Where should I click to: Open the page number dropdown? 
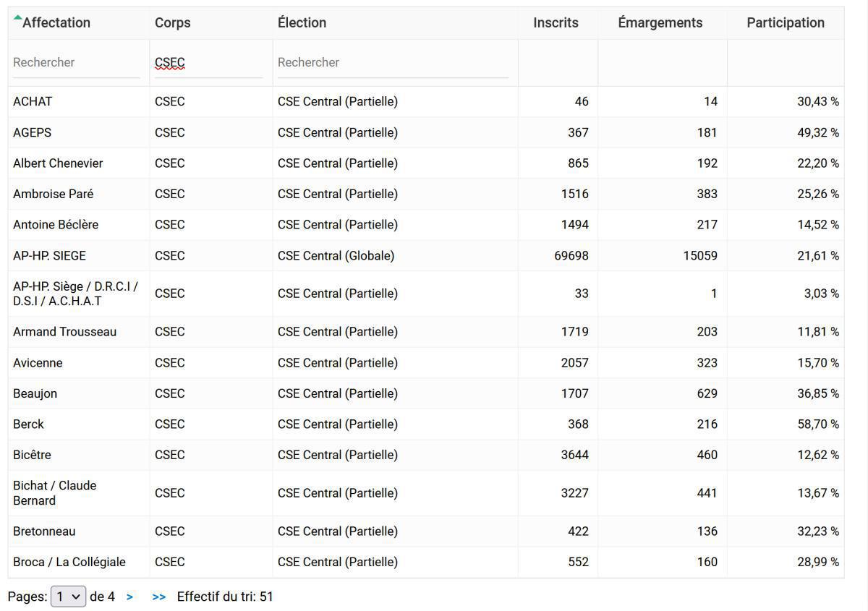pos(68,597)
